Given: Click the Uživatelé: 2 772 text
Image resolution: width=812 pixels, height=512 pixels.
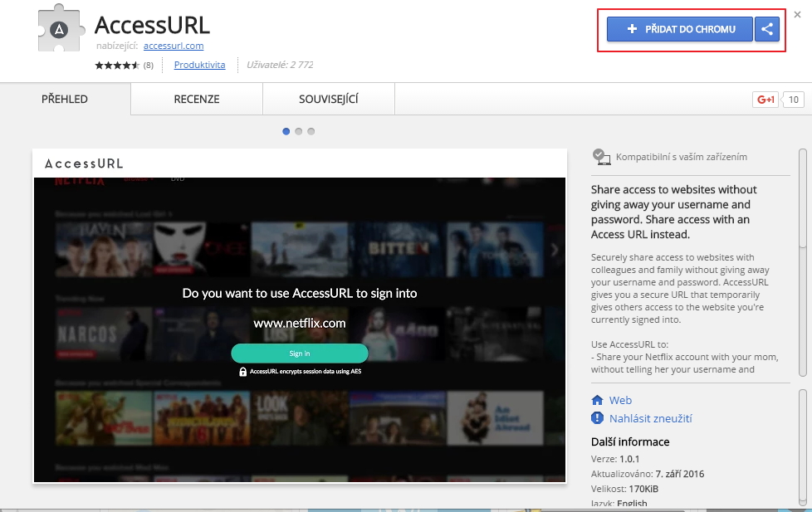Looking at the screenshot, I should (280, 65).
